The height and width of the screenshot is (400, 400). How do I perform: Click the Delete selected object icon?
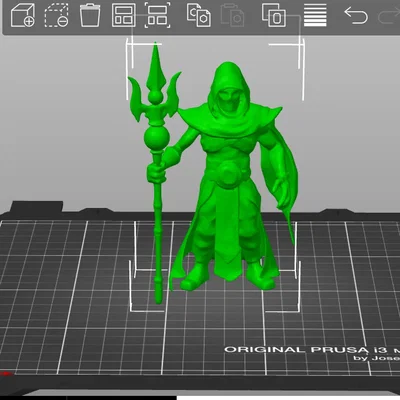(x=56, y=15)
